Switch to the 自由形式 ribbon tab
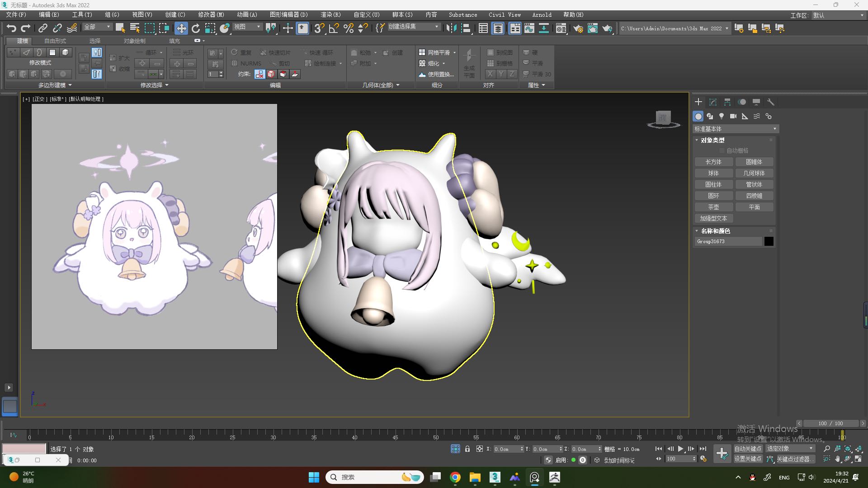 (x=55, y=41)
